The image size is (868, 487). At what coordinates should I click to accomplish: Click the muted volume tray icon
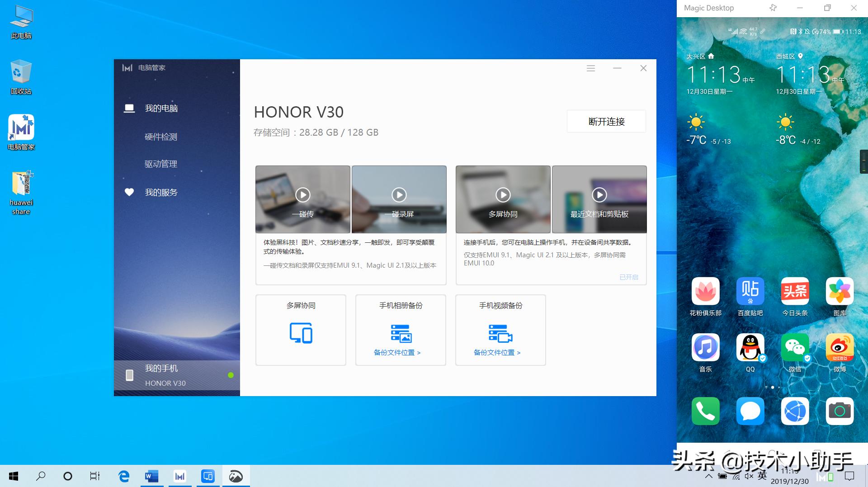749,476
